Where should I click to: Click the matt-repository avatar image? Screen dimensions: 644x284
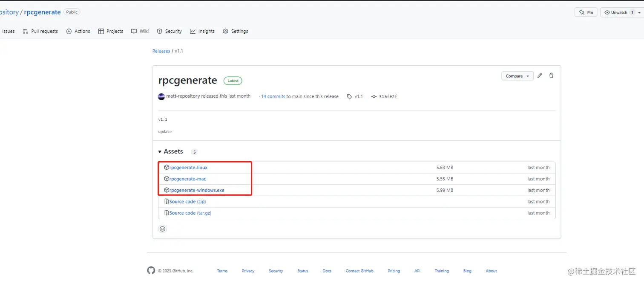click(x=161, y=96)
